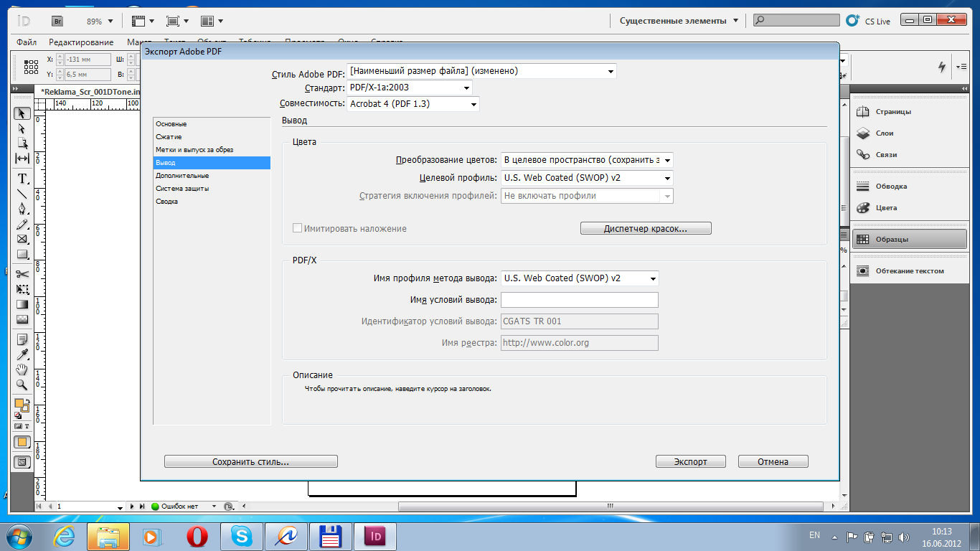980x551 pixels.
Task: Select the Дополнительные category
Action: [212, 176]
